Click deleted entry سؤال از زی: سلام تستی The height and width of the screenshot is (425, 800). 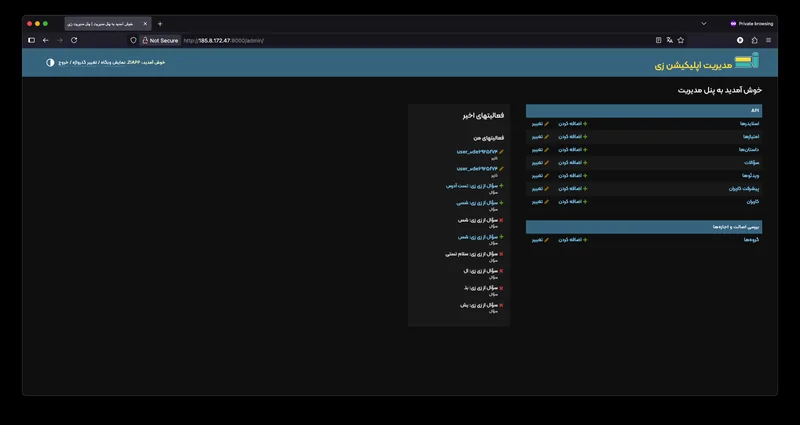point(472,254)
